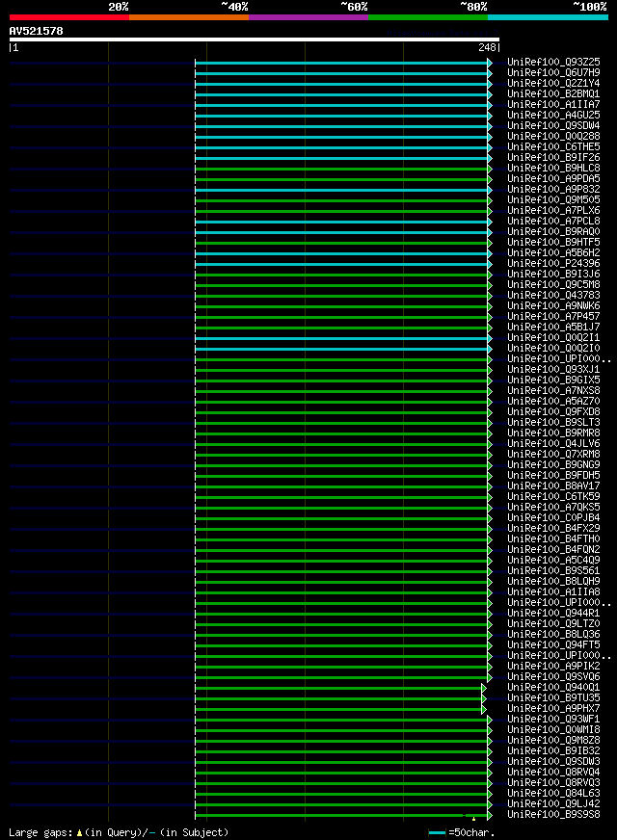Open hit UniRef100_B9TU35
Viewport: 617px width, 840px height.
tap(553, 698)
